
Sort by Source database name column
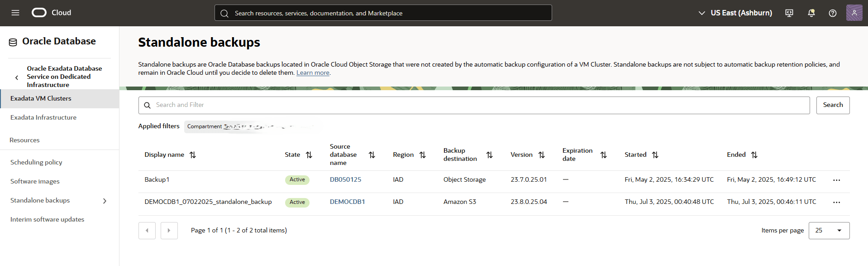372,155
